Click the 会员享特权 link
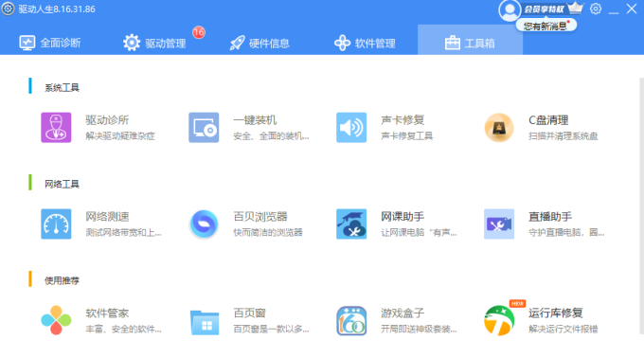This screenshot has width=644, height=358. (x=544, y=9)
